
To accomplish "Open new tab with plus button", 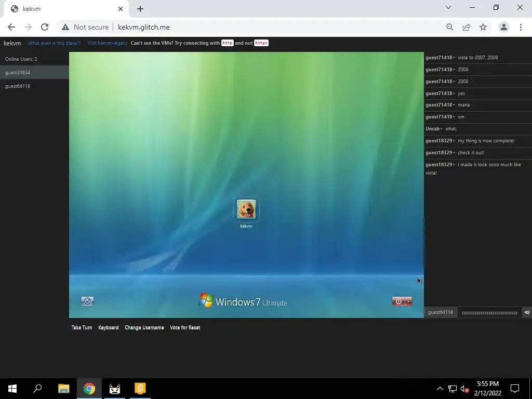I will (x=140, y=9).
